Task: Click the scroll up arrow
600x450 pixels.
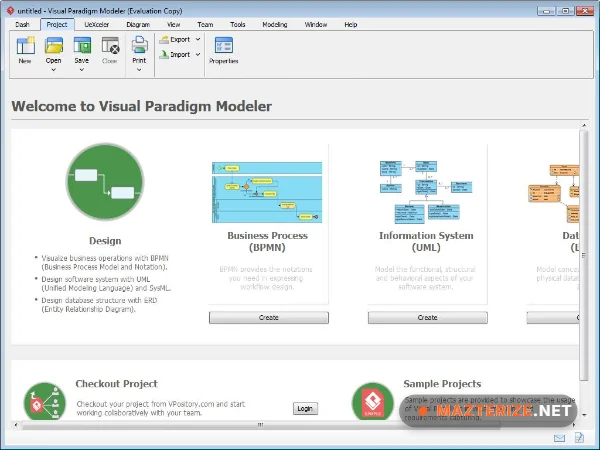Action: point(584,126)
